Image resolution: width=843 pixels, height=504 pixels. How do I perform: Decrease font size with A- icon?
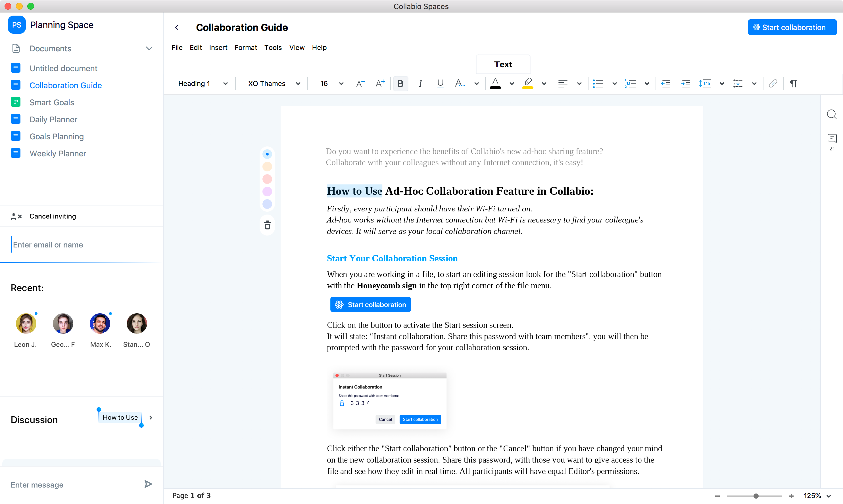coord(360,83)
